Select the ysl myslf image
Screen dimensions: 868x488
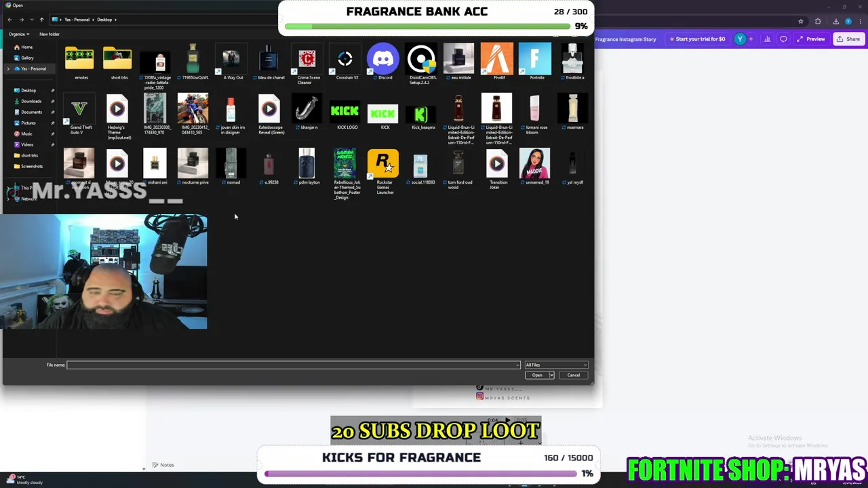[x=574, y=167]
